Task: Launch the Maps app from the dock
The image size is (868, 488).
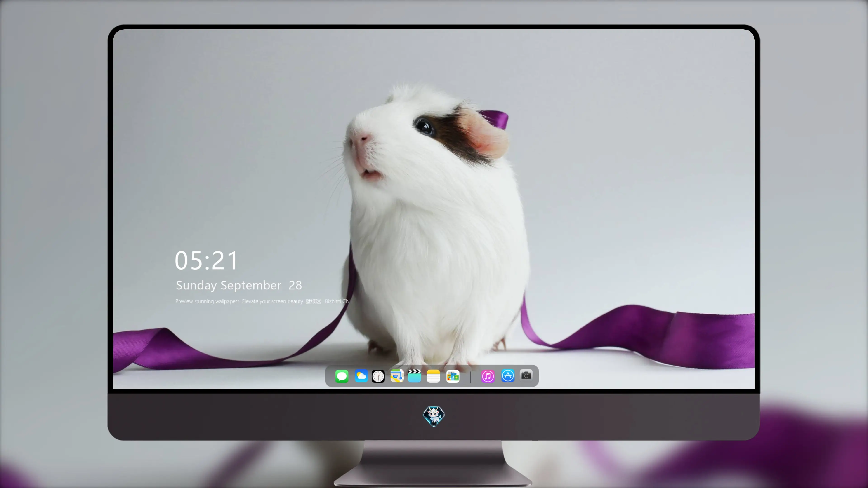Action: coord(397,376)
